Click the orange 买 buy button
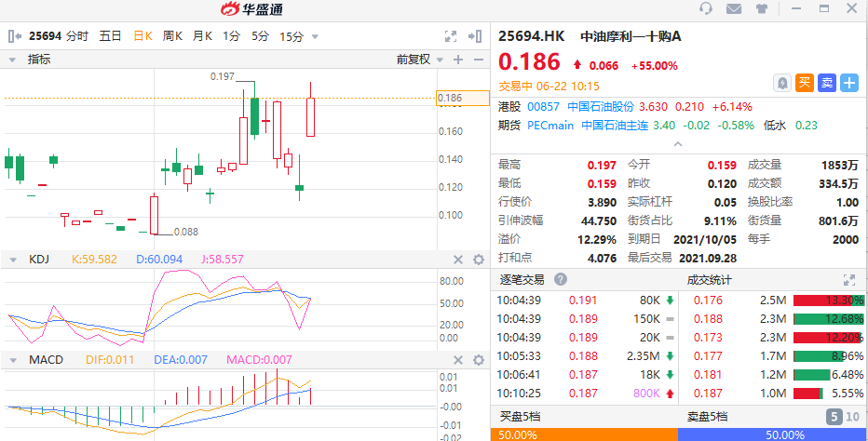This screenshot has width=868, height=441. 804,84
